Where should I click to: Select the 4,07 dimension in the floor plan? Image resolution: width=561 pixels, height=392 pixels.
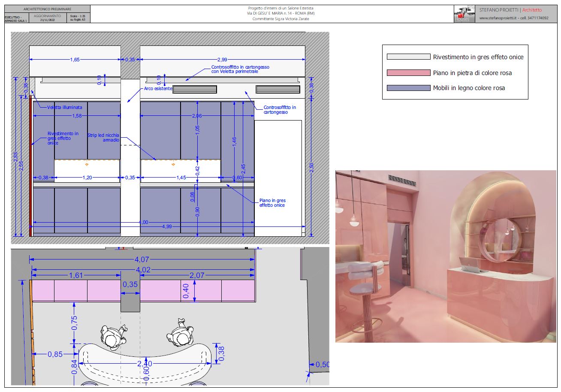point(142,259)
